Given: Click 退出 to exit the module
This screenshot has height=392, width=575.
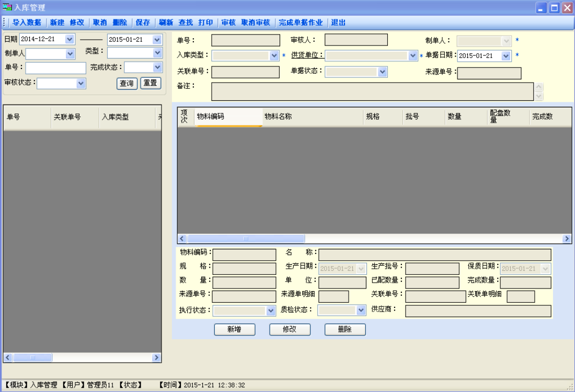Looking at the screenshot, I should (x=338, y=22).
